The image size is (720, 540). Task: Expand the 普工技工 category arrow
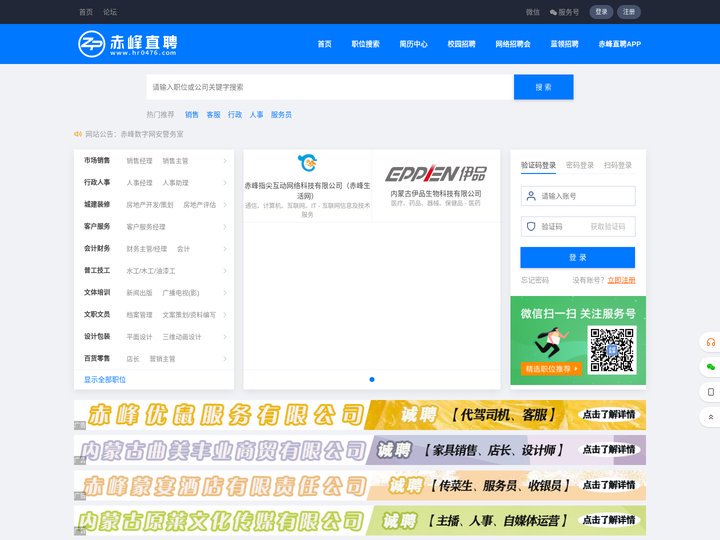click(x=225, y=271)
